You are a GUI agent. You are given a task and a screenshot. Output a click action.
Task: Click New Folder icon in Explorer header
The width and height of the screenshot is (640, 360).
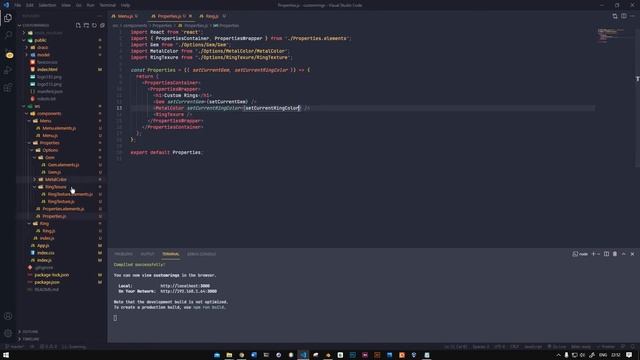pos(87,25)
